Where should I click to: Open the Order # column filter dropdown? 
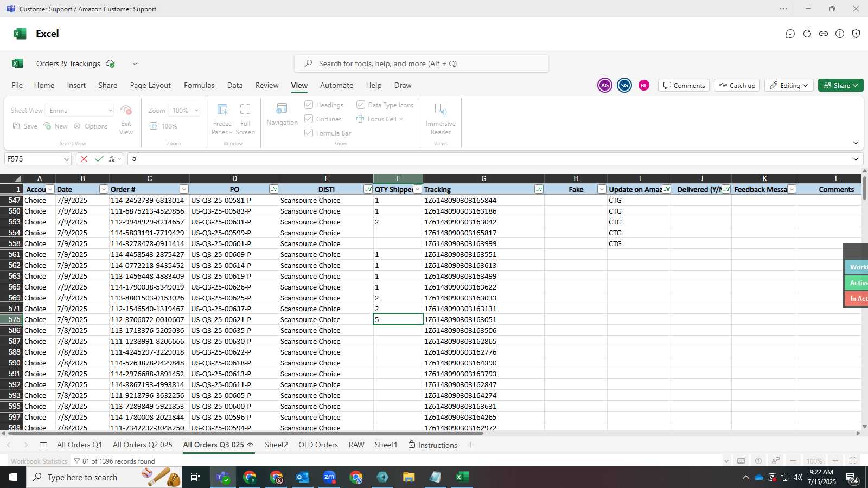[x=184, y=189]
